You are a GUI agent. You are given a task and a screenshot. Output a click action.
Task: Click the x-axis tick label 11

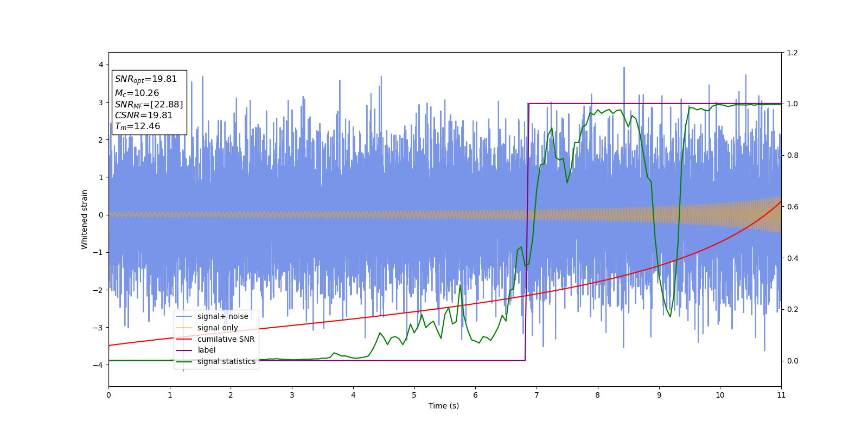(x=781, y=395)
